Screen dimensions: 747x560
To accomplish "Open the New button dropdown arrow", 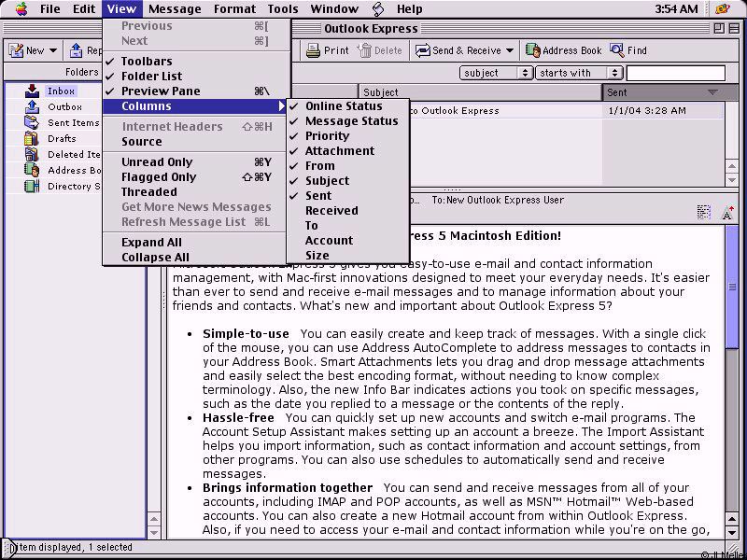I will point(53,50).
